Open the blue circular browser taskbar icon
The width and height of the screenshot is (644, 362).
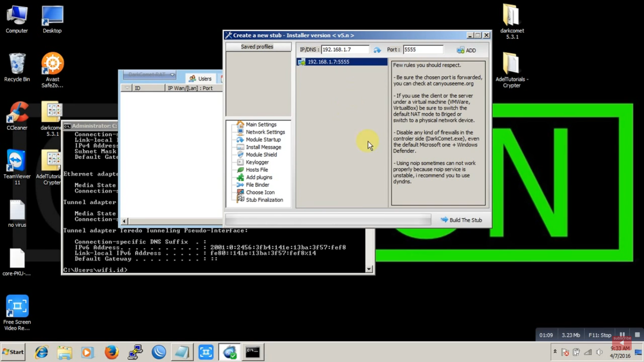pos(159,352)
